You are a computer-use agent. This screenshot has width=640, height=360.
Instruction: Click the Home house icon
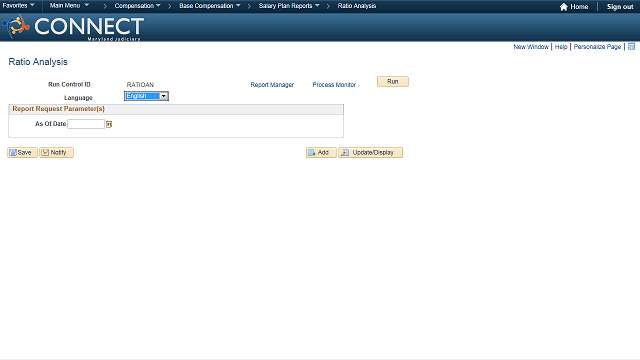[564, 7]
